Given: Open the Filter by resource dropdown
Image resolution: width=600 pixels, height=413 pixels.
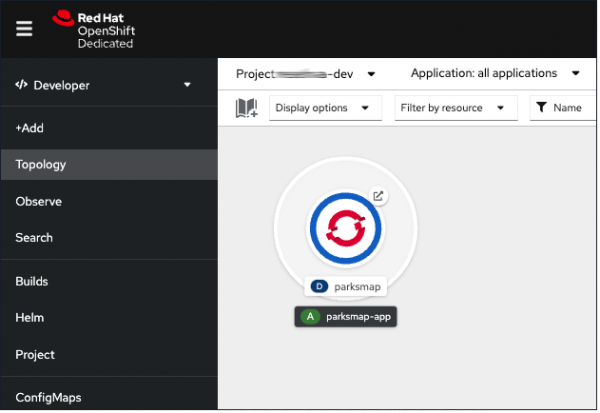Looking at the screenshot, I should [454, 108].
